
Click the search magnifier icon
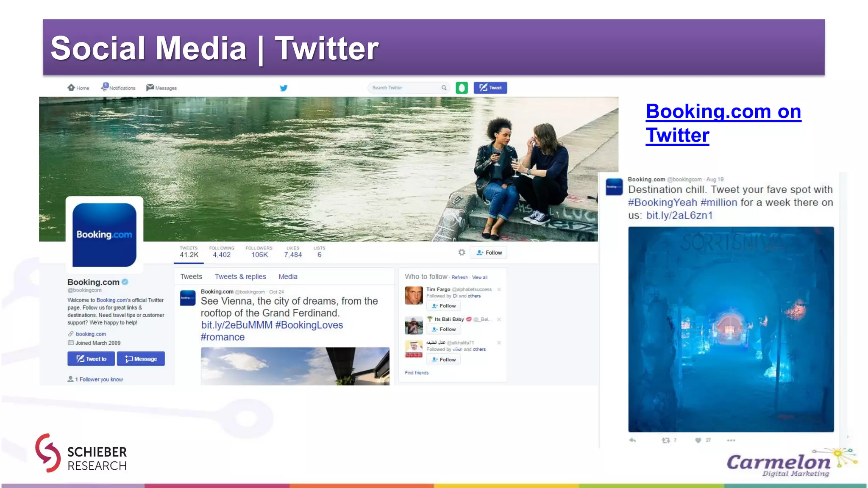(444, 88)
